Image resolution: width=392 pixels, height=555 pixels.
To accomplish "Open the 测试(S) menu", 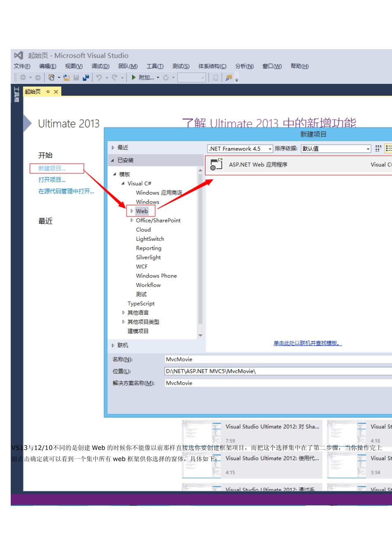I will (x=181, y=66).
